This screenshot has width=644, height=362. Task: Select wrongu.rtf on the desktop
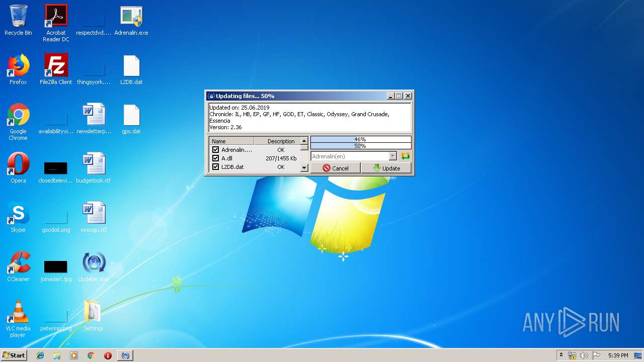click(x=94, y=218)
